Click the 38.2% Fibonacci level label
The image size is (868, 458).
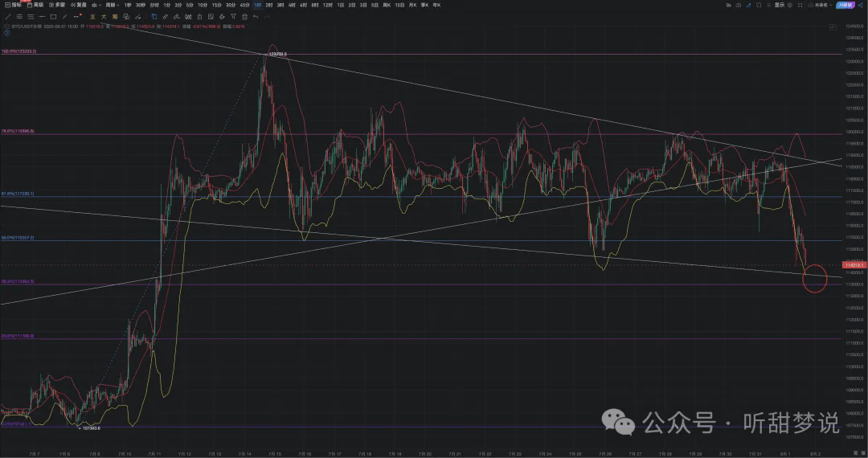[x=18, y=281]
